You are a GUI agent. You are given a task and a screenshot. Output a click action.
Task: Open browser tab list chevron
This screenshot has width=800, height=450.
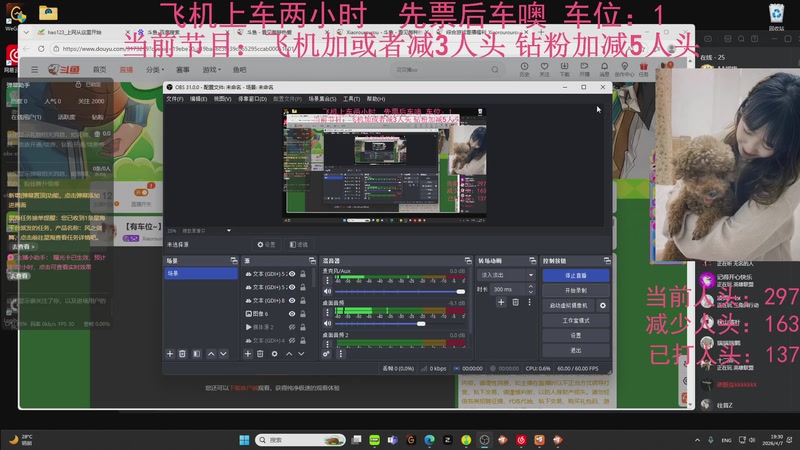(x=26, y=32)
